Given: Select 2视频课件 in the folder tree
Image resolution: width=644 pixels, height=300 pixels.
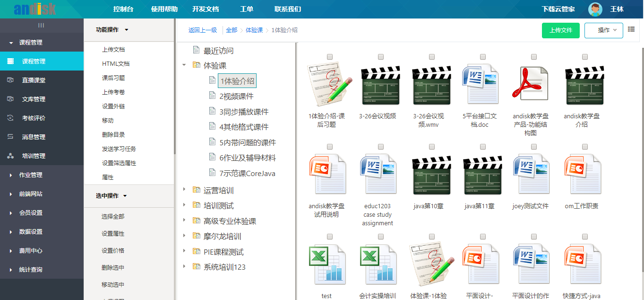Looking at the screenshot, I should point(236,97).
